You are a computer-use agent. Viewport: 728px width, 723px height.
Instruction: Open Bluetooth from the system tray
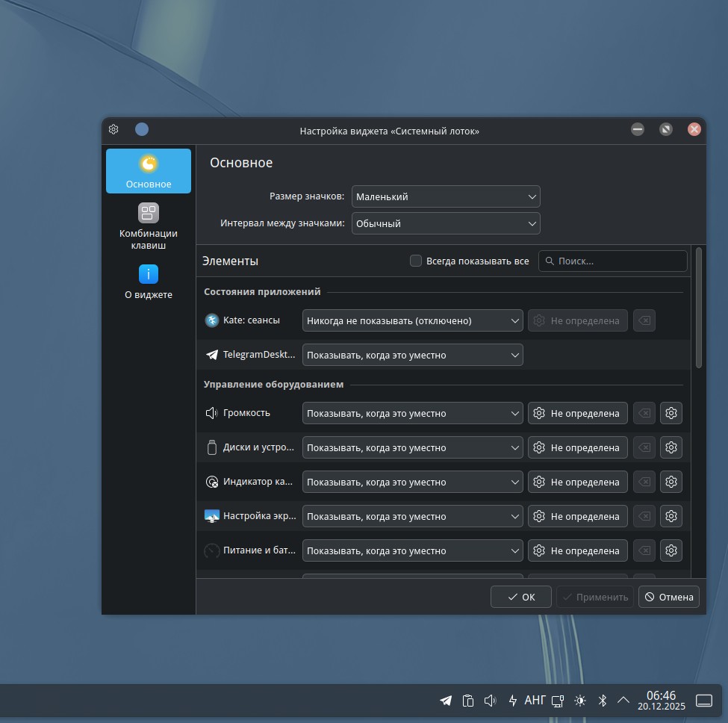click(603, 701)
